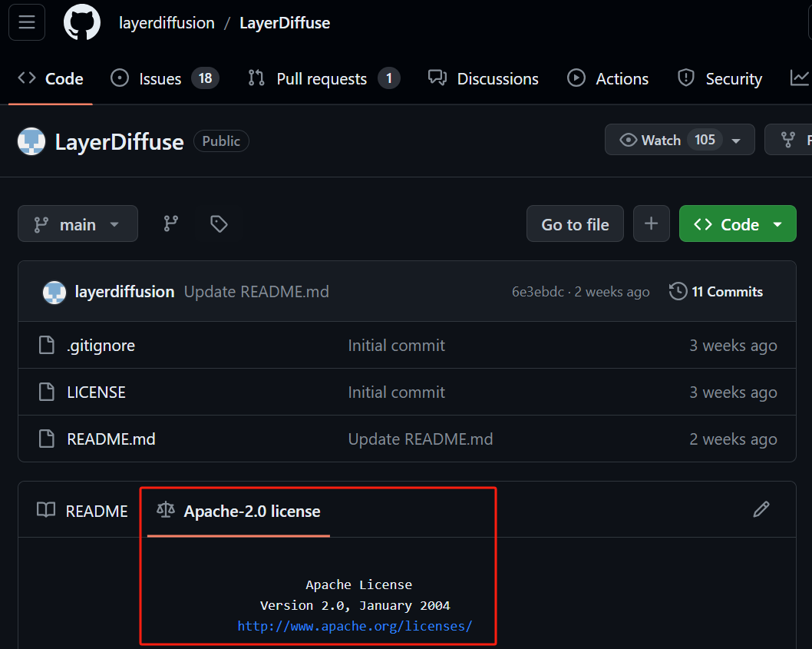Click the pencil edit file icon
The width and height of the screenshot is (812, 649).
coord(761,509)
